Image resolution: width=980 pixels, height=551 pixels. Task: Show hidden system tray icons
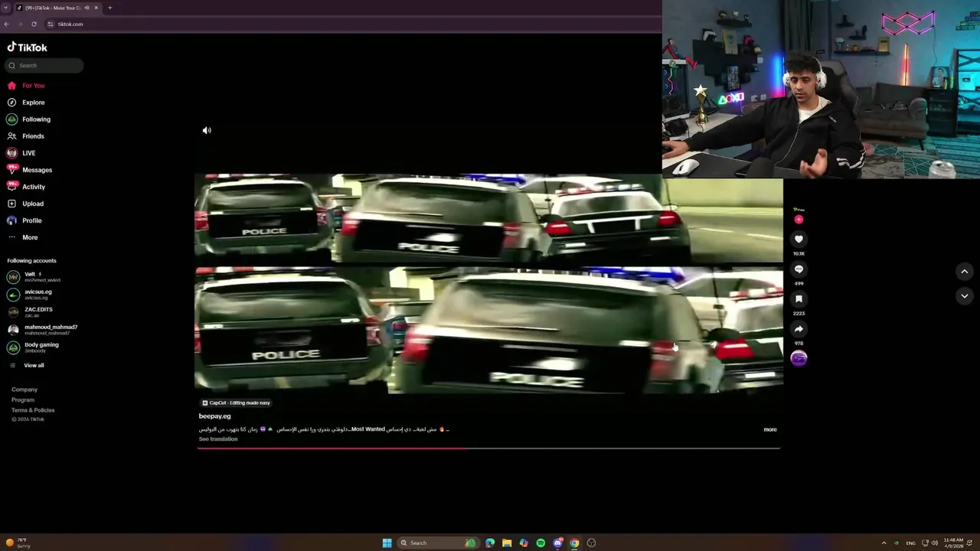coord(884,543)
